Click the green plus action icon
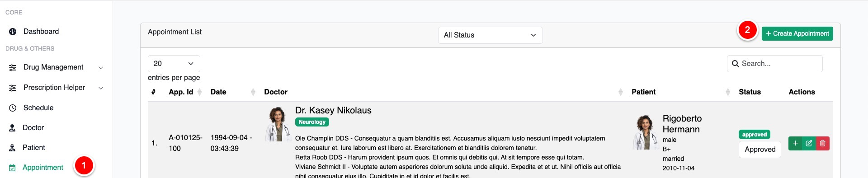The image size is (868, 178). pyautogui.click(x=795, y=144)
